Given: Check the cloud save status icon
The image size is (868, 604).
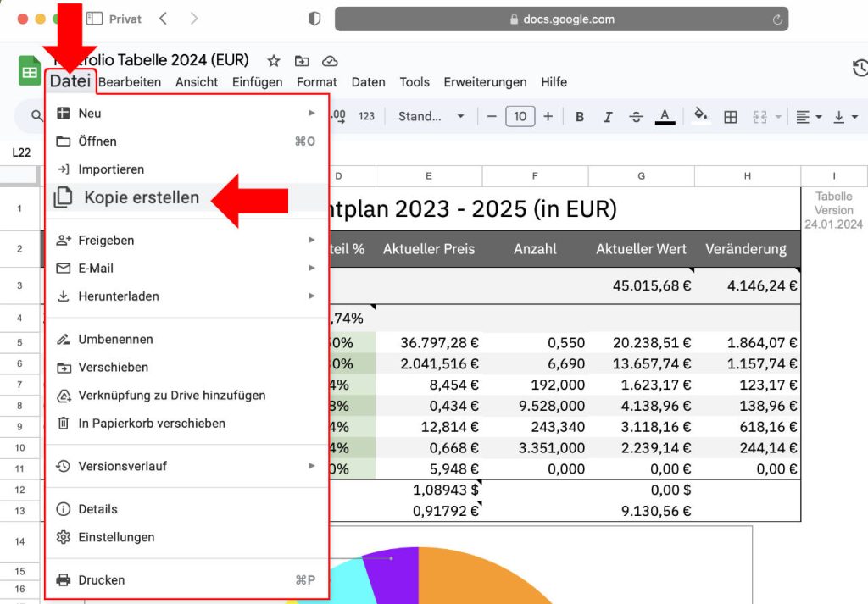Looking at the screenshot, I should [330, 61].
